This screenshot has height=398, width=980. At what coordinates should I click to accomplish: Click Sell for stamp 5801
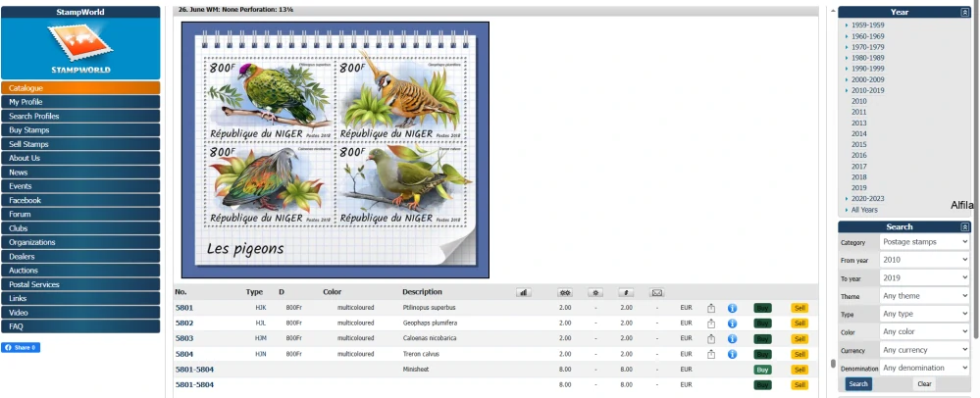coord(799,308)
